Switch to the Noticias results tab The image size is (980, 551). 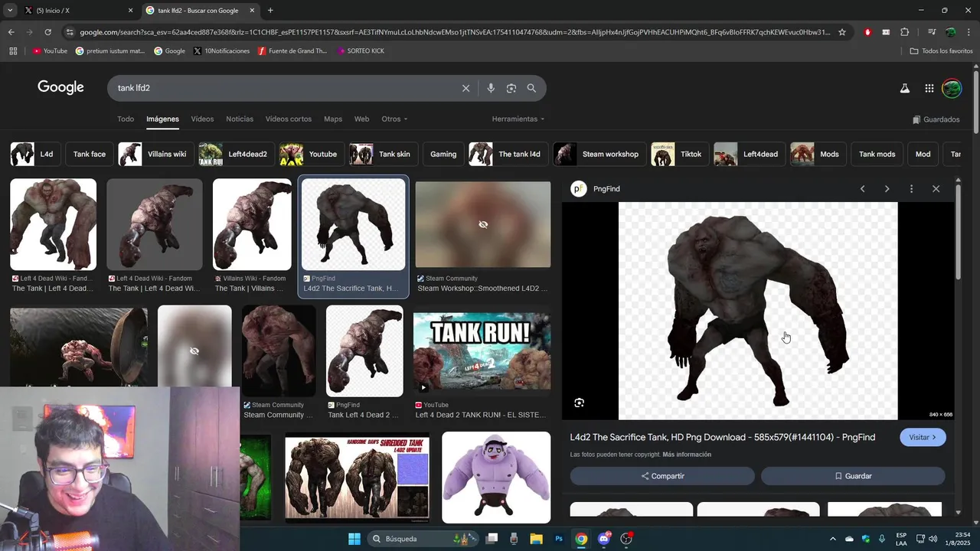240,119
